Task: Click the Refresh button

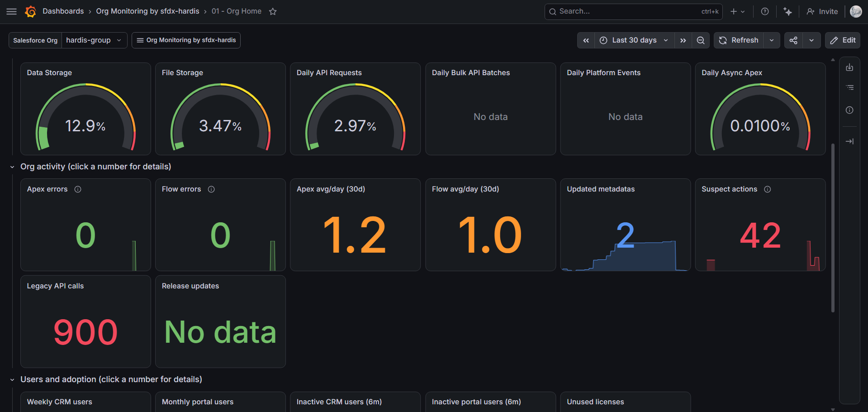Action: coord(739,40)
